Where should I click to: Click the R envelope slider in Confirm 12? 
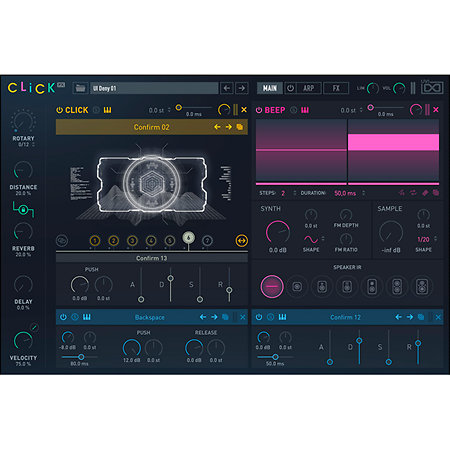click(x=418, y=343)
